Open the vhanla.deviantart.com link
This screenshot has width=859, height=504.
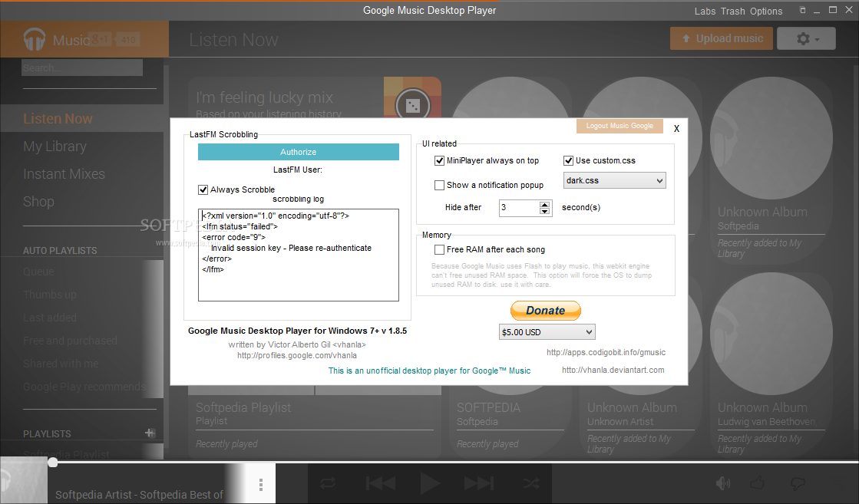613,370
